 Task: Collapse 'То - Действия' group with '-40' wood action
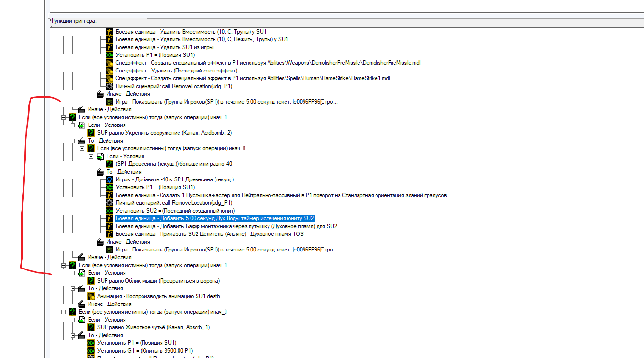91,172
